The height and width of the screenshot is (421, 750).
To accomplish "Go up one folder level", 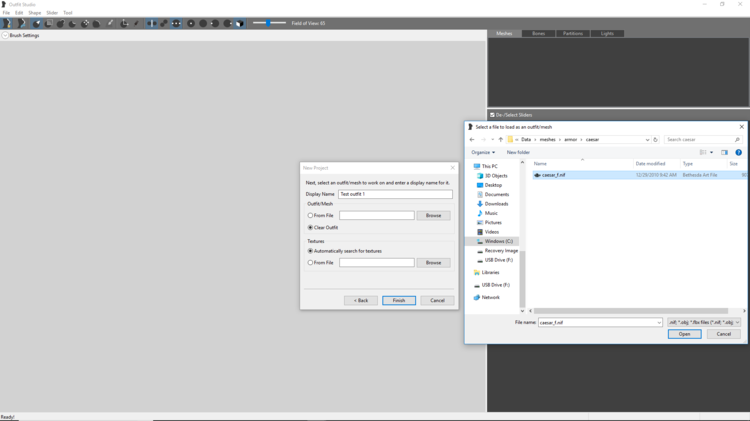I will tap(501, 140).
